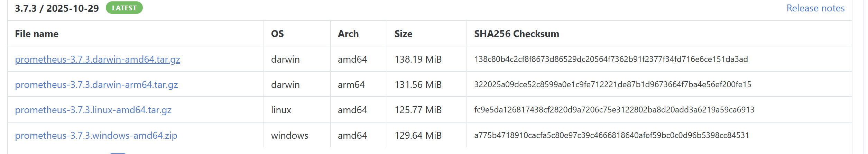Click the Size column header
The image size is (868, 154).
[403, 34]
